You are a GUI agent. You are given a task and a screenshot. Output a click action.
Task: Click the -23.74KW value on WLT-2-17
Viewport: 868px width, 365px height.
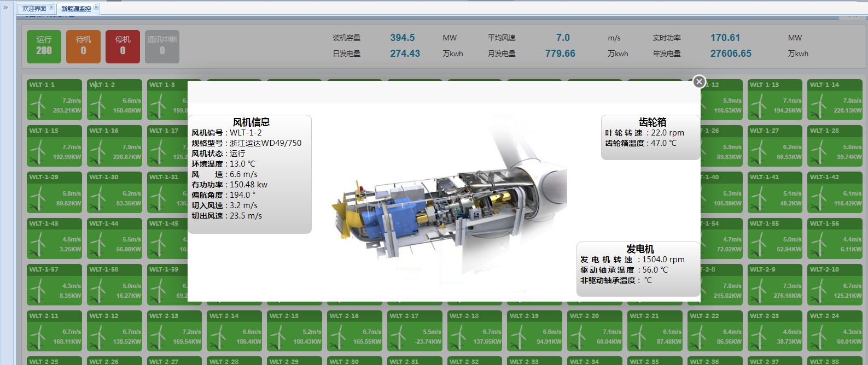click(428, 342)
